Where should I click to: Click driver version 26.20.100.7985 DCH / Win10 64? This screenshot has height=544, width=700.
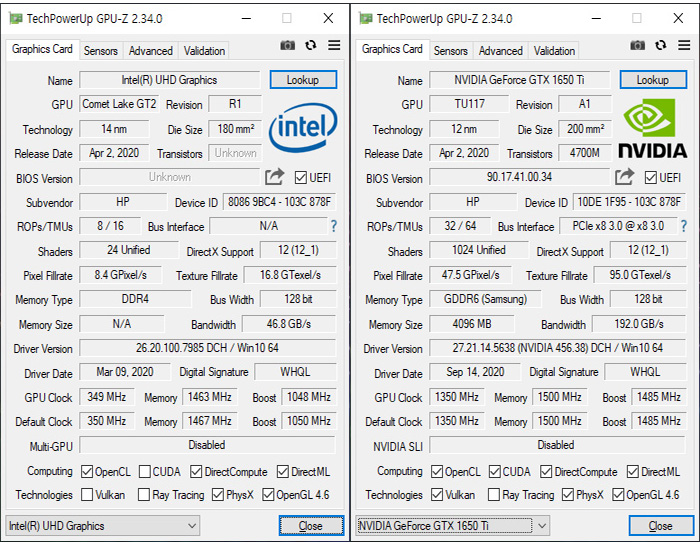[x=208, y=348]
